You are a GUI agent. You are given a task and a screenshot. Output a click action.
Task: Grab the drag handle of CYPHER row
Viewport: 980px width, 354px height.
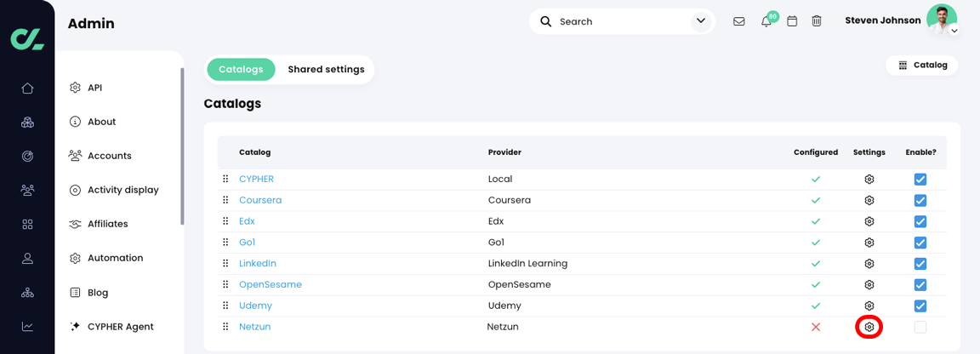pyautogui.click(x=225, y=179)
